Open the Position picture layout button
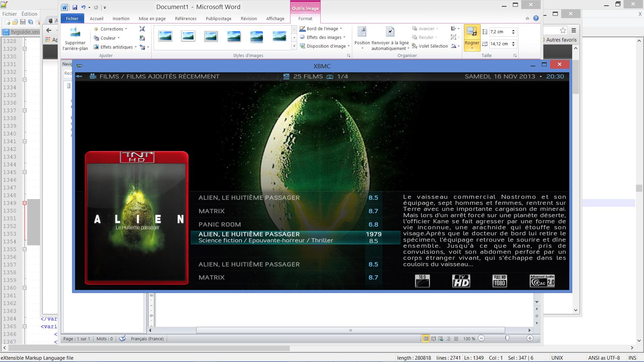The height and width of the screenshot is (362, 644). point(362,38)
